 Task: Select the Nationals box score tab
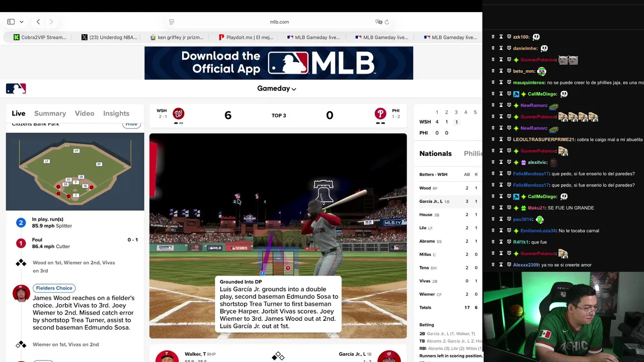coord(436,153)
